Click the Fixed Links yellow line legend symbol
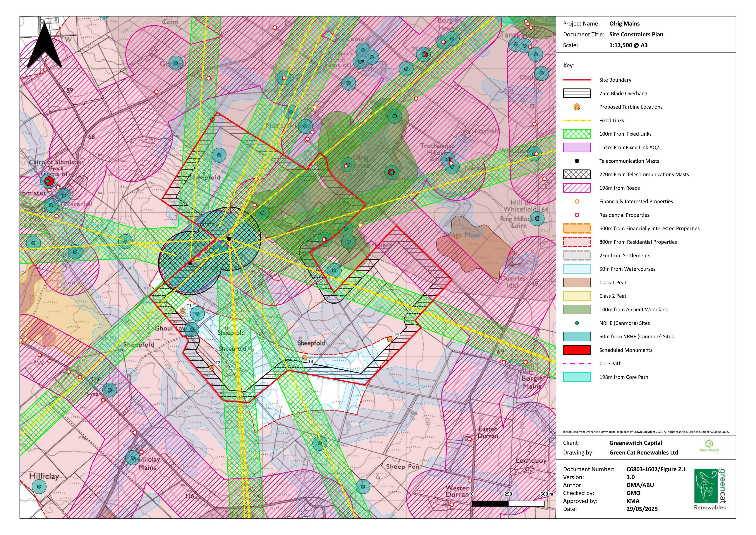This screenshot has height=535, width=756. [x=577, y=120]
